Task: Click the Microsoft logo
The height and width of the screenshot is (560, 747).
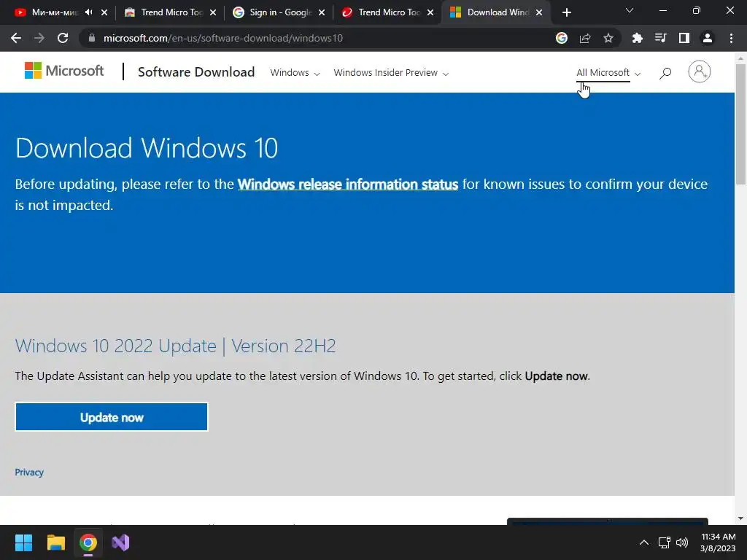Action: coord(64,71)
